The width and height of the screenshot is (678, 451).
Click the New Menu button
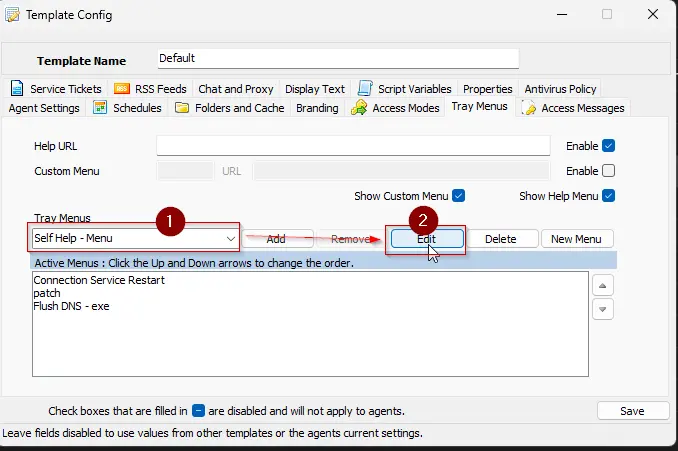577,239
